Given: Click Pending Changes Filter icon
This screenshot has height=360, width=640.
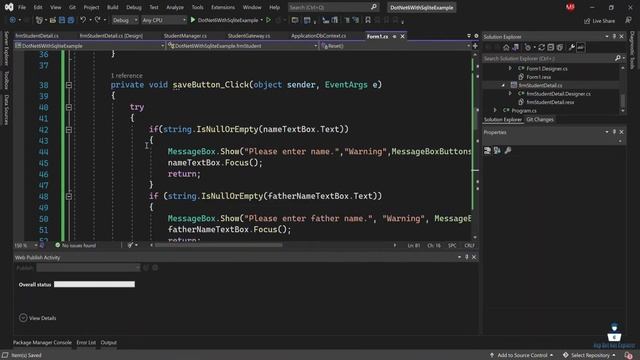Looking at the screenshot, I should point(529,48).
